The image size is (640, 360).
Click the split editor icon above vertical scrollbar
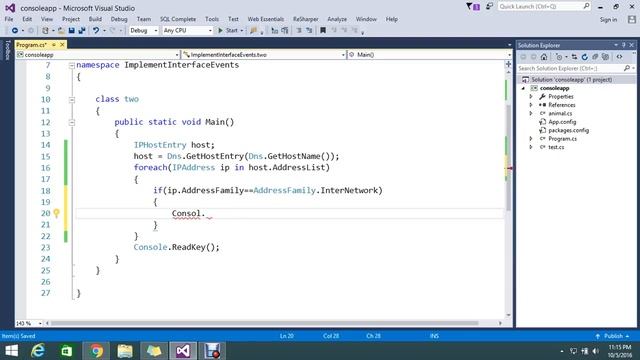point(508,64)
